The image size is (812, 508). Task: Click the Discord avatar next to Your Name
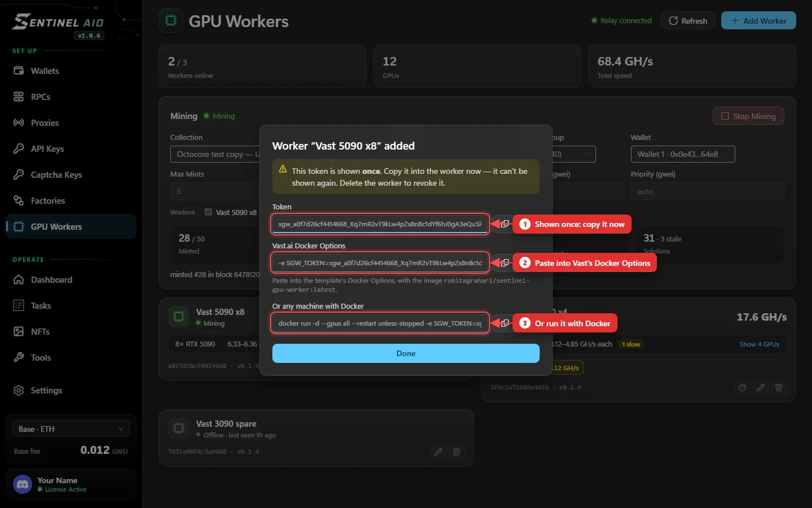[23, 484]
